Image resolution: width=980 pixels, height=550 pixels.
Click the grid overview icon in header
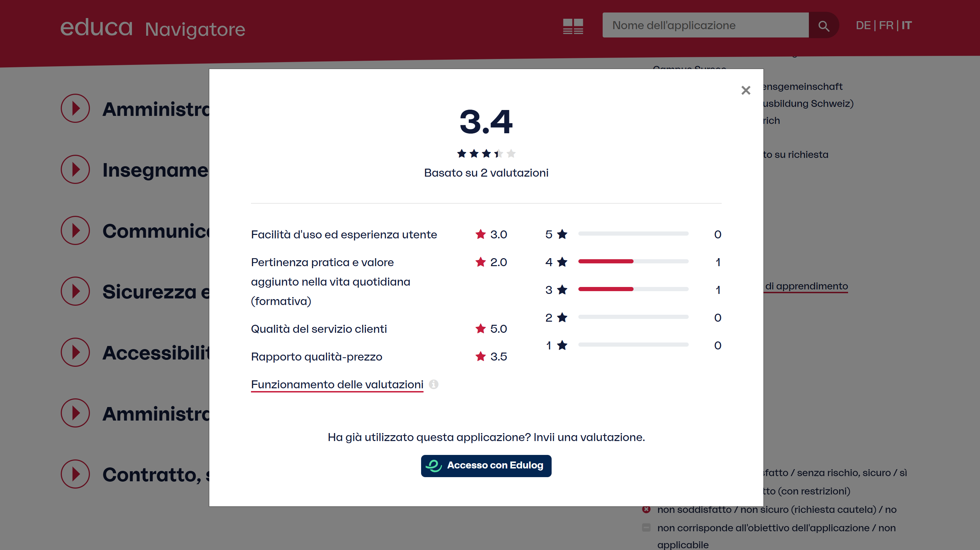pos(573,26)
